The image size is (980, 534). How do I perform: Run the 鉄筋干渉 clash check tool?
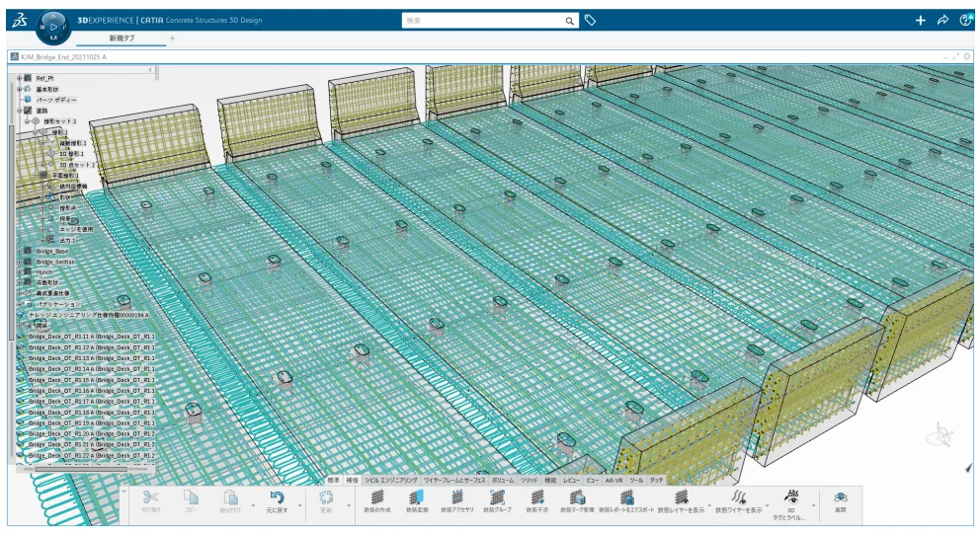[537, 501]
